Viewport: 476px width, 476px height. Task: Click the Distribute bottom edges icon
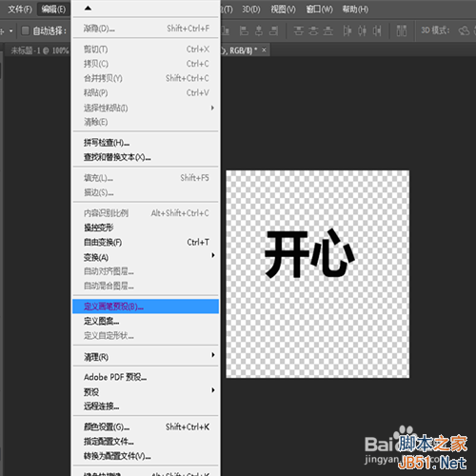328,30
